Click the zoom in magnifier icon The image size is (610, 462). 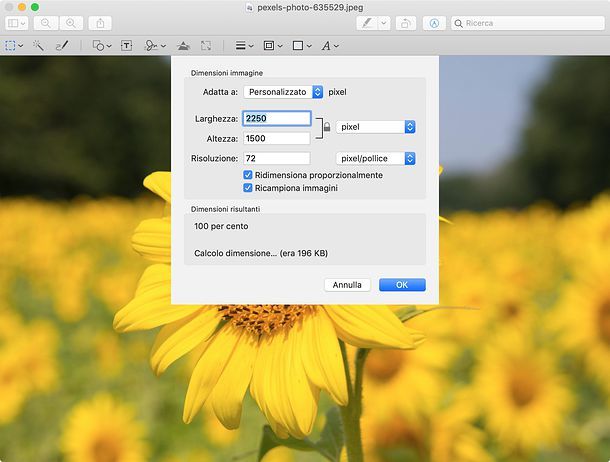pos(71,23)
